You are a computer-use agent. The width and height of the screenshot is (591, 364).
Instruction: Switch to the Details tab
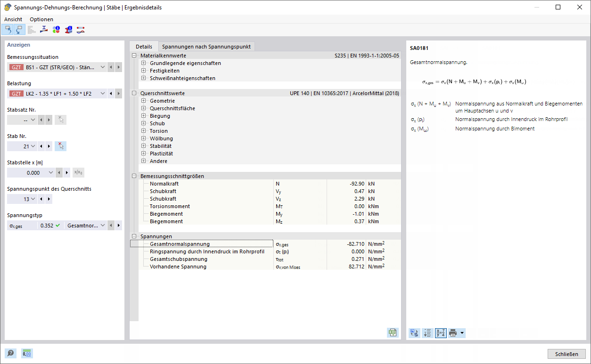tap(144, 47)
